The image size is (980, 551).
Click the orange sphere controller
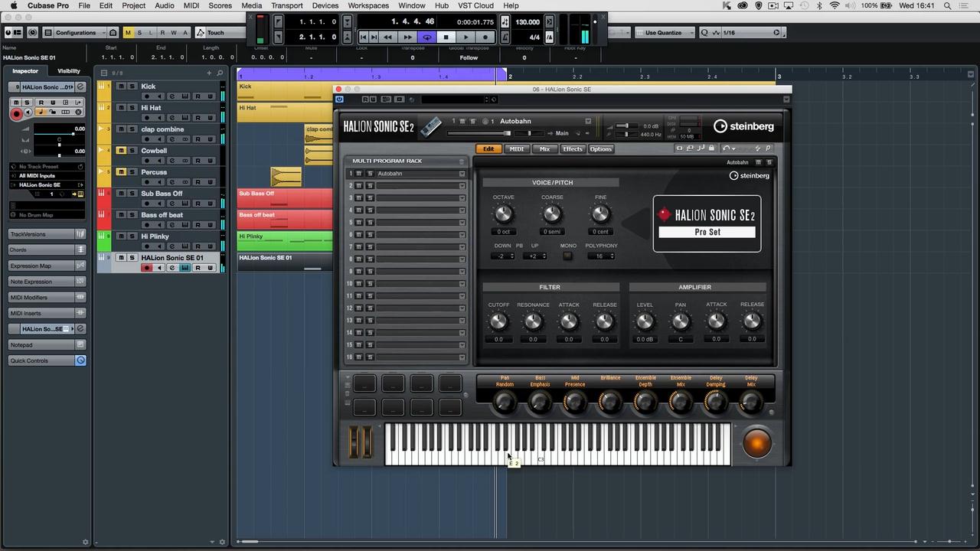pyautogui.click(x=757, y=444)
